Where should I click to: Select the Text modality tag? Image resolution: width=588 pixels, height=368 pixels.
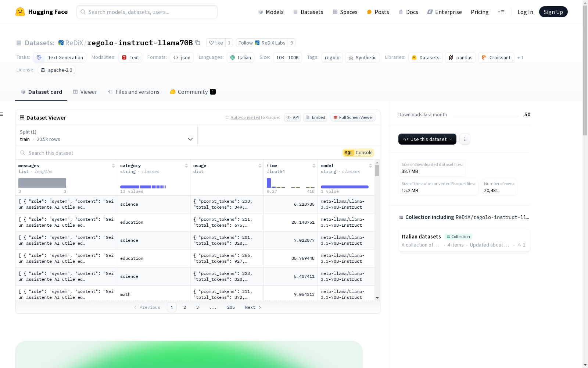[x=130, y=57]
